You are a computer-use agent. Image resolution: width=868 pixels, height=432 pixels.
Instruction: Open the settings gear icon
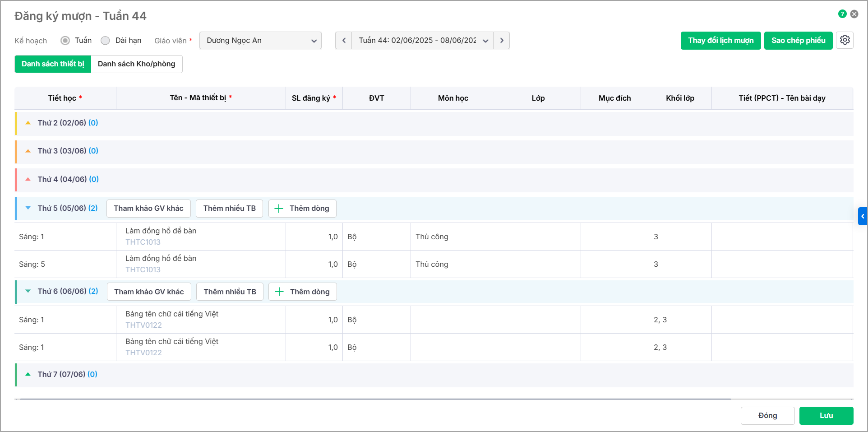(x=845, y=40)
